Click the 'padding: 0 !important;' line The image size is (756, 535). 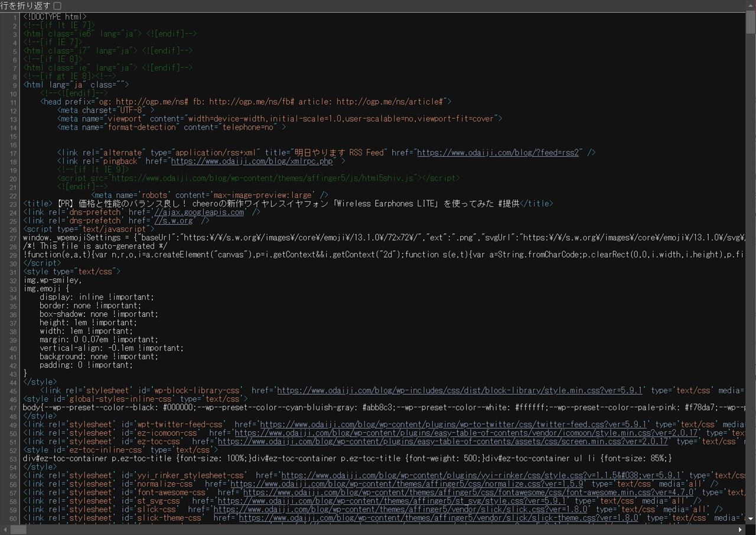point(86,365)
